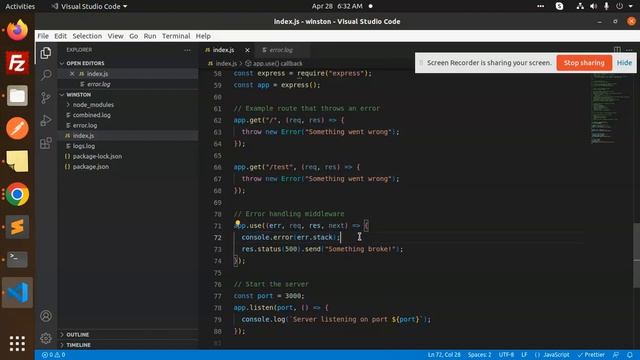Viewport: 640px width, 360px height.
Task: Launch Firefox from the dock
Action: (17, 31)
